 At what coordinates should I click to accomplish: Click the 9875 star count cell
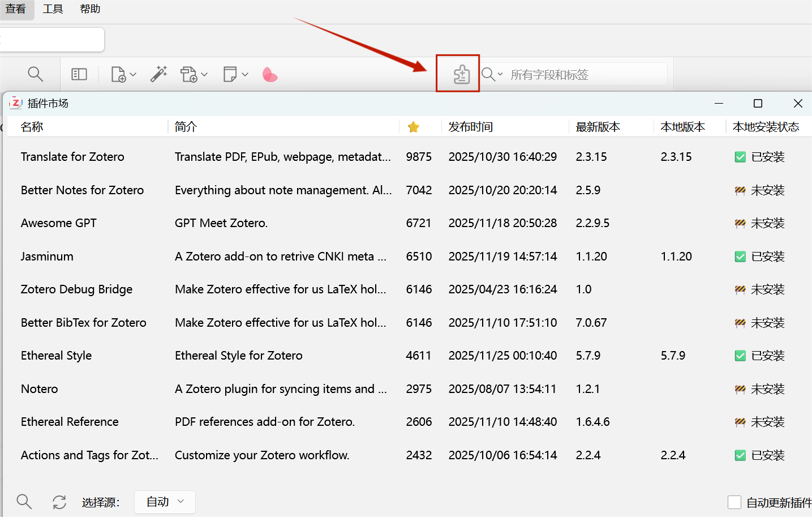419,157
